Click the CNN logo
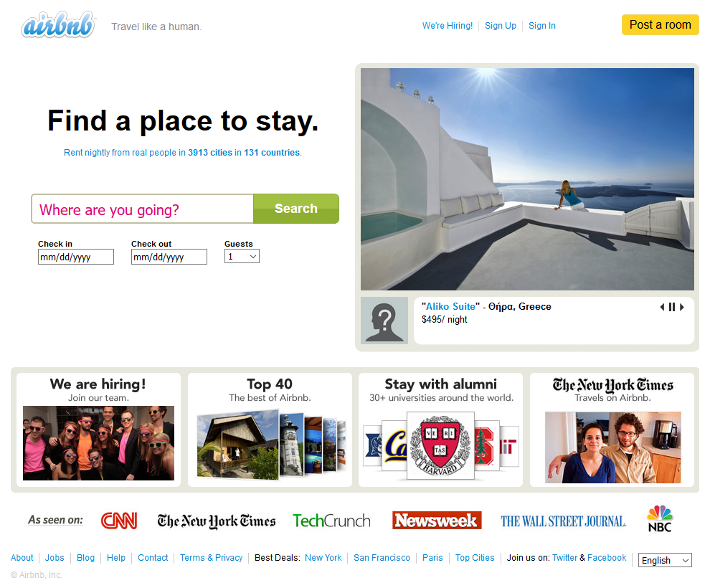This screenshot has width=710, height=588. click(x=119, y=521)
